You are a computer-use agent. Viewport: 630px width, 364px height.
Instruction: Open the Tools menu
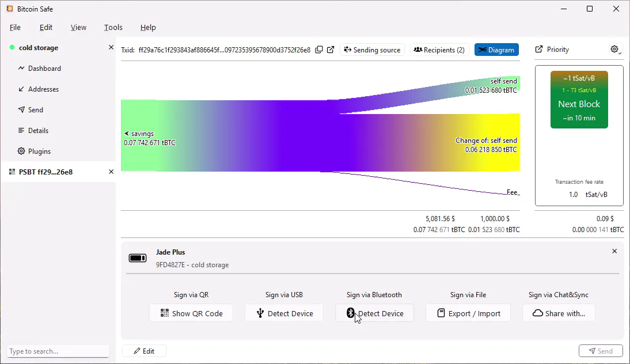click(113, 27)
